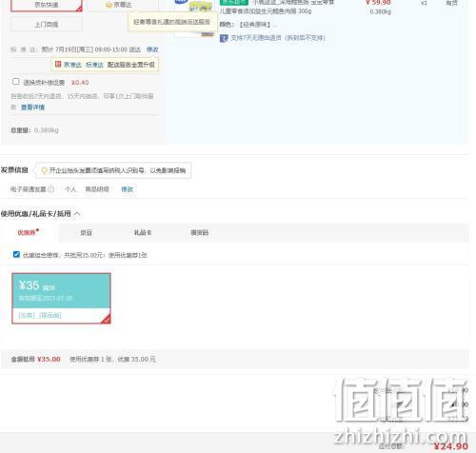Viewport: 476px width, 453px height.
Task: Click 修改 link in invoice info row
Action: point(128,189)
